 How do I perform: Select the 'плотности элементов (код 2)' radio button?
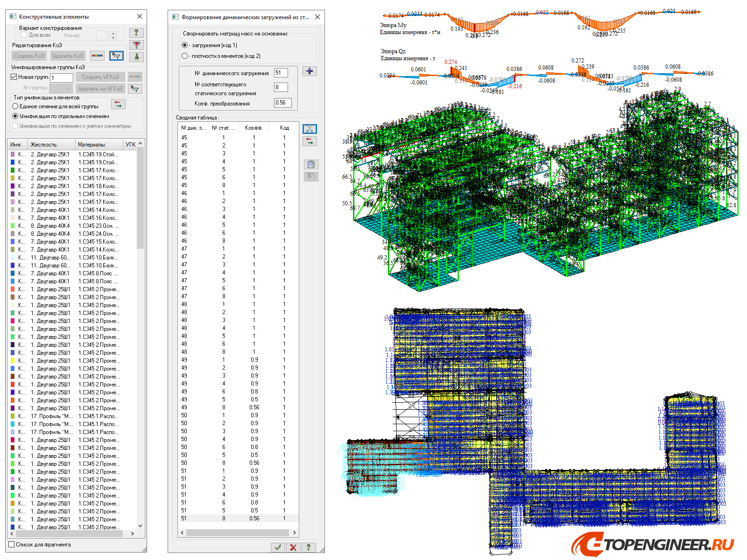click(185, 56)
